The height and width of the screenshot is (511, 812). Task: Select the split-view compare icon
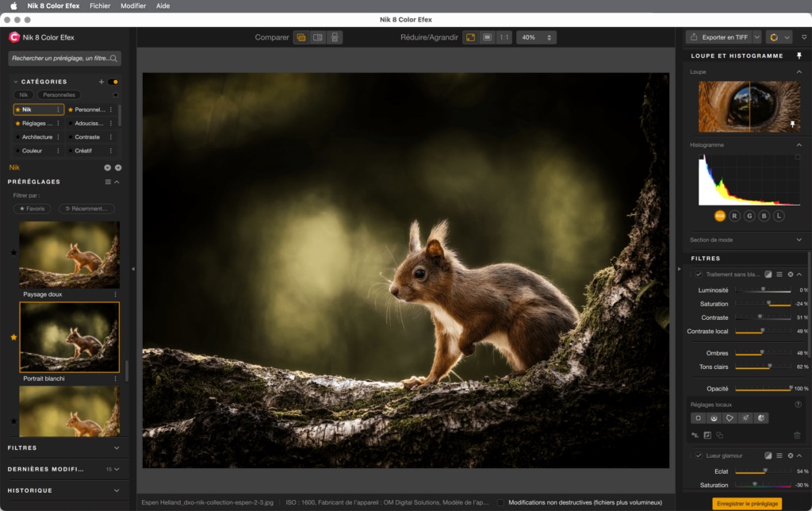(x=318, y=37)
